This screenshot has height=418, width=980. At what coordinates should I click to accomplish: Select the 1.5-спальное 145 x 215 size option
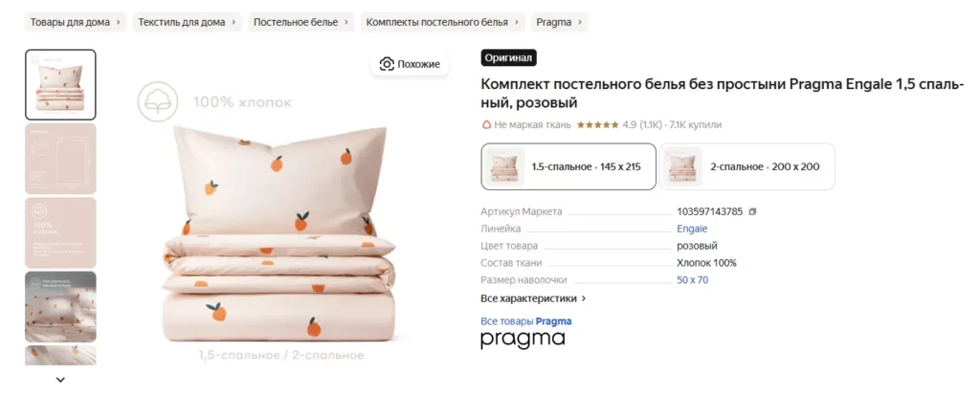point(568,166)
